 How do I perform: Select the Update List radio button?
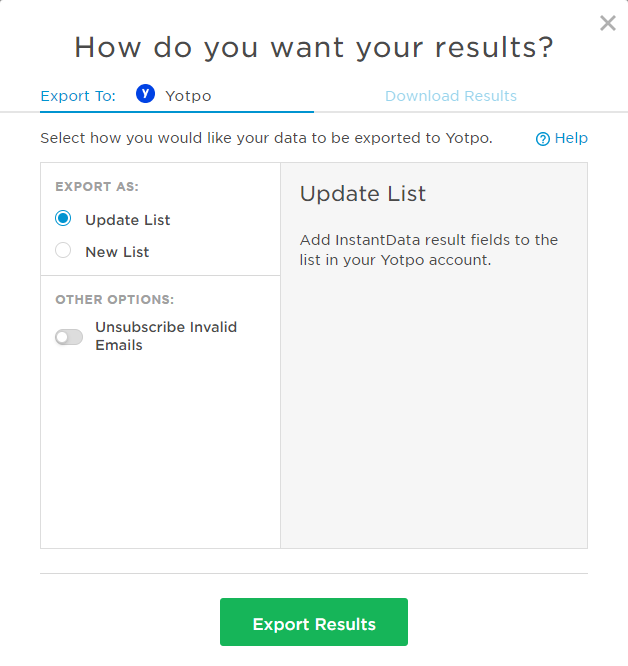[x=64, y=219]
